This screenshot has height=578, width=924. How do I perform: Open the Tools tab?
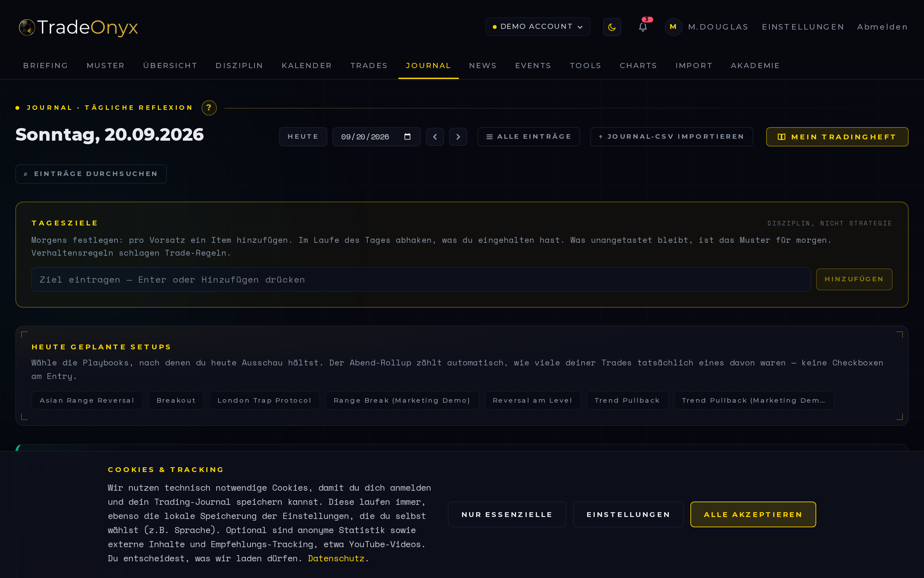[x=585, y=66]
